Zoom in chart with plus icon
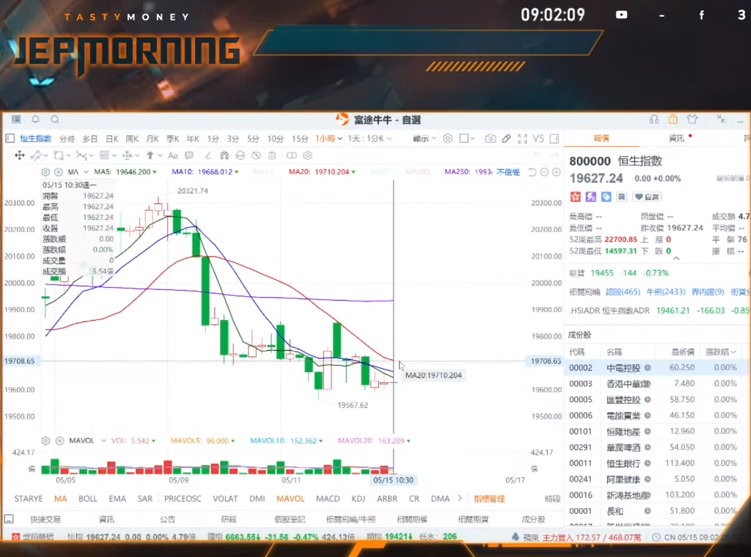The width and height of the screenshot is (751, 557). click(556, 172)
